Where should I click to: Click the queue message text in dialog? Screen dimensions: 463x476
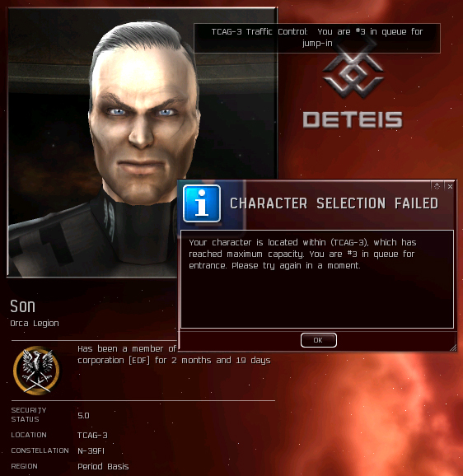302,254
